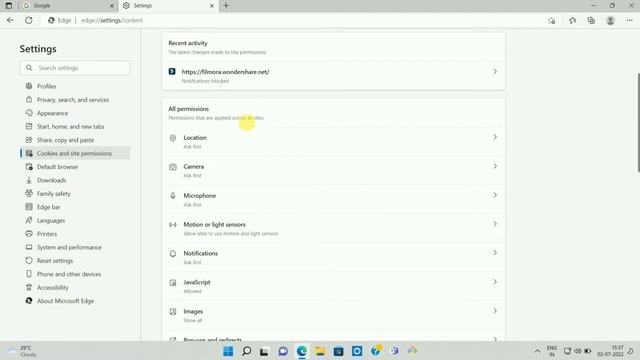
Task: Refresh the Settings page
Action: pyautogui.click(x=29, y=20)
